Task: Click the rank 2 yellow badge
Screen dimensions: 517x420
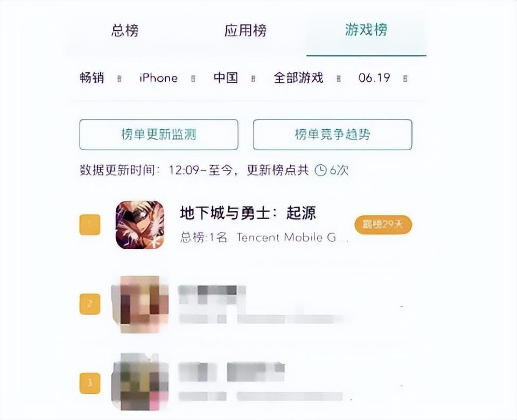Action: [90, 304]
